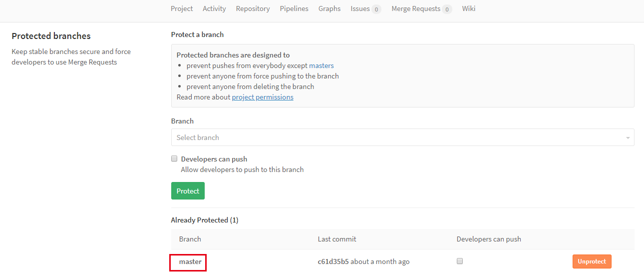Click the Merge Requests count badge

(x=447, y=9)
